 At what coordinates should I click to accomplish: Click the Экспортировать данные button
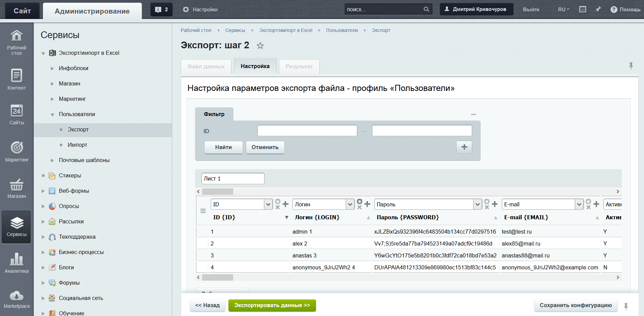(272, 305)
